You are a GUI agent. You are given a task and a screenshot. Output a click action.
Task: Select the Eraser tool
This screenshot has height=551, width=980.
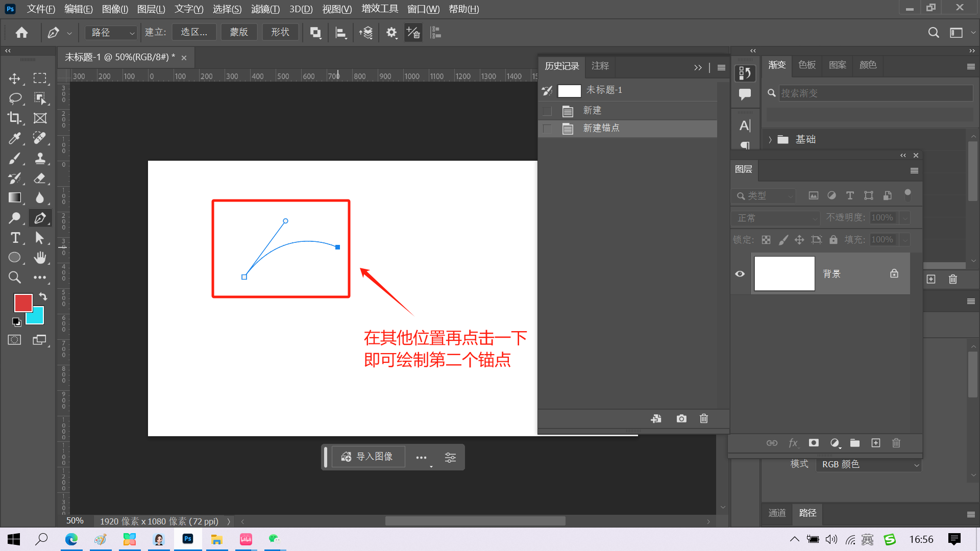40,178
